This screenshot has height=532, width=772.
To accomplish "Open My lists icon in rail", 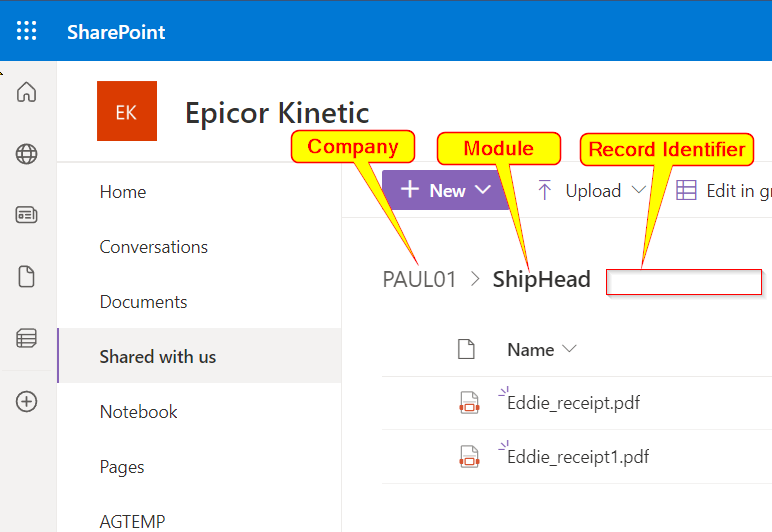I will [x=27, y=338].
